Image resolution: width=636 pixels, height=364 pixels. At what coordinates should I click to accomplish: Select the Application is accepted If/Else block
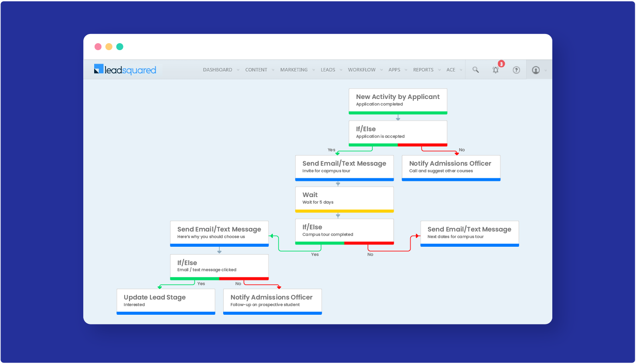click(x=398, y=133)
